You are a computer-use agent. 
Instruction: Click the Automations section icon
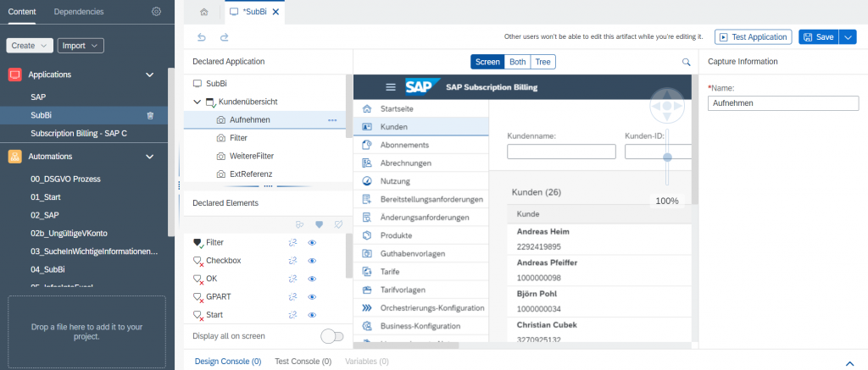pos(15,157)
